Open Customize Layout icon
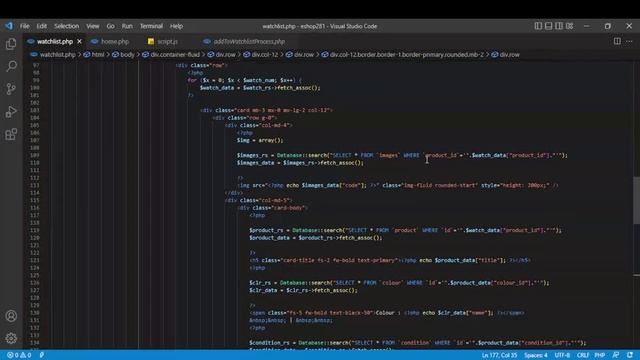 tap(569, 26)
